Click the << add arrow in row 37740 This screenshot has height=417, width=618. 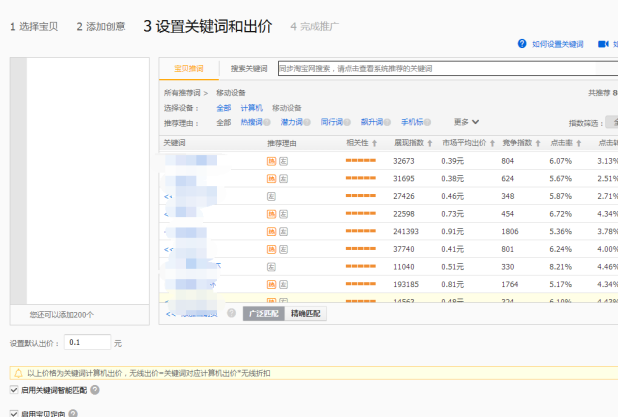point(169,249)
